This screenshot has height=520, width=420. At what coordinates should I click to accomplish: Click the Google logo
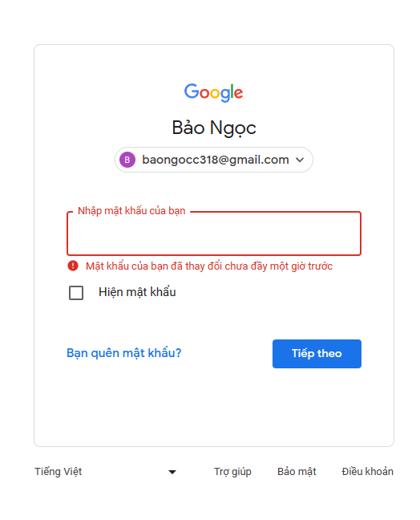213,92
